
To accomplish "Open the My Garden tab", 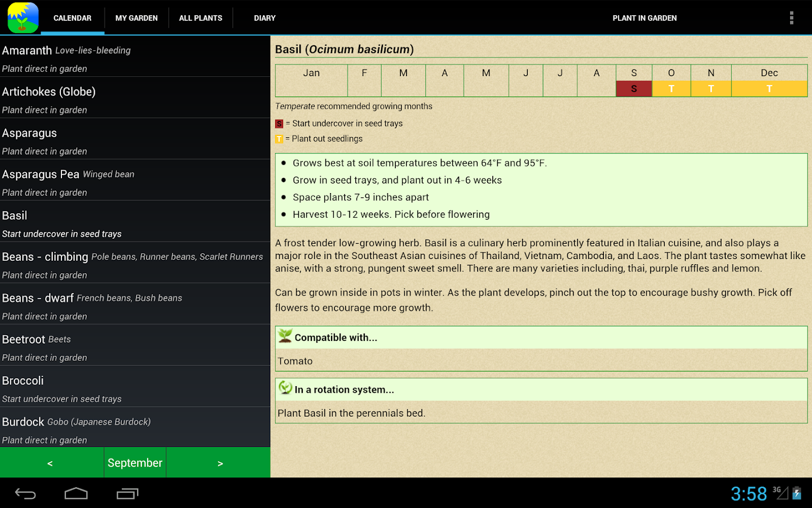I will click(136, 18).
